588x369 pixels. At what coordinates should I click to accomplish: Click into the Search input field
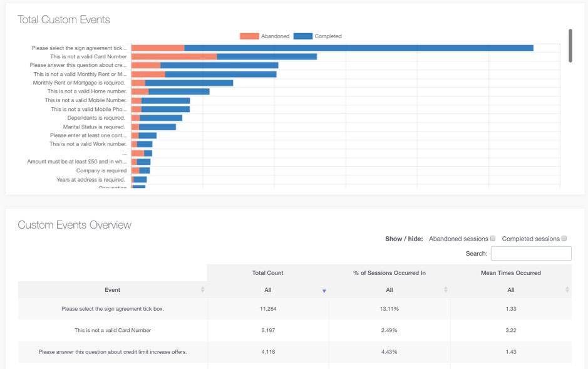531,253
